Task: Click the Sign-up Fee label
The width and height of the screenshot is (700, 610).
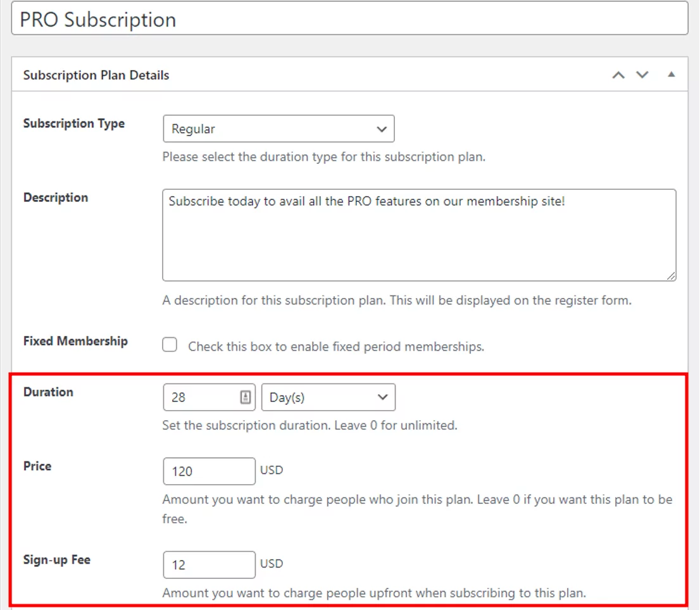Action: tap(57, 559)
